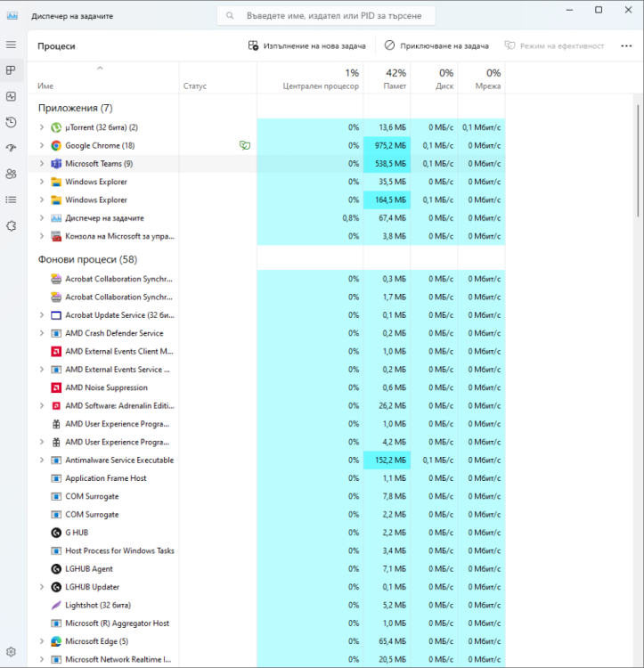Expand Antimalware Service Executable

click(x=42, y=460)
